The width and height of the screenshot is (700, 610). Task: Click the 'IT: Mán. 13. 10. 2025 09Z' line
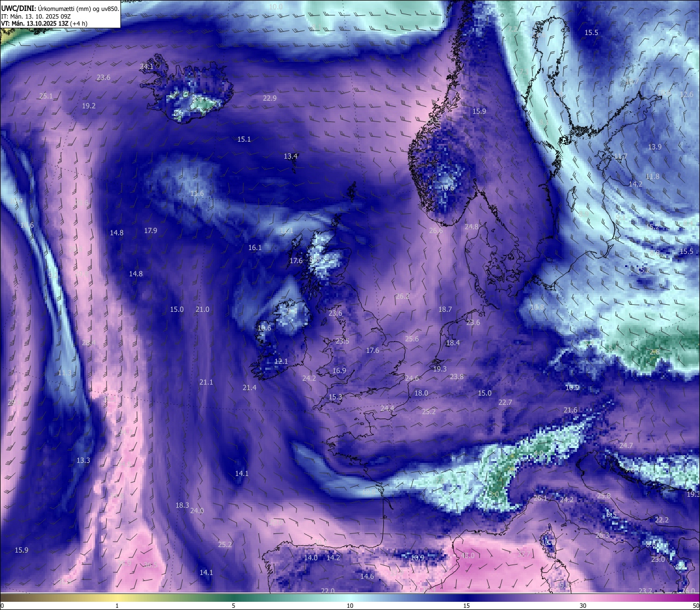[36, 16]
